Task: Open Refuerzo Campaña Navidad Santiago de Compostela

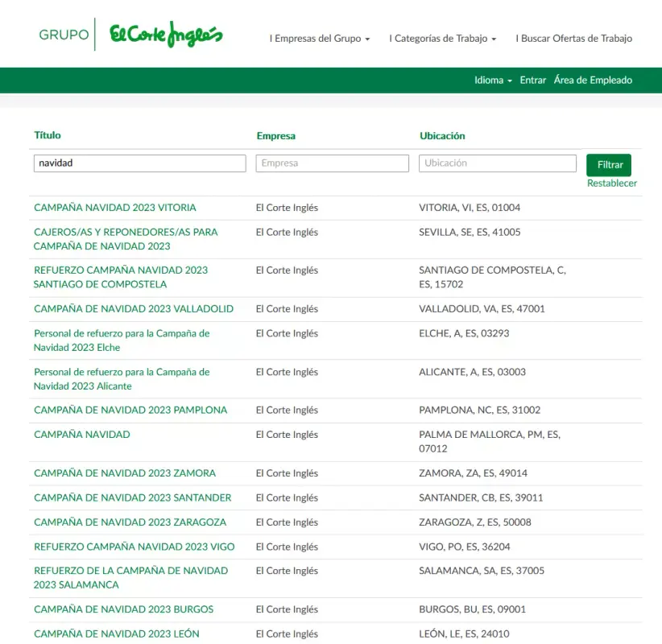Action: pyautogui.click(x=121, y=277)
